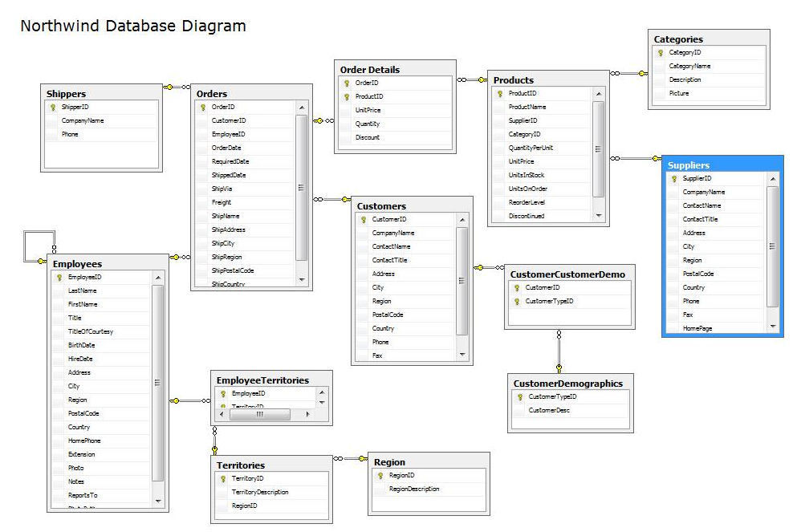This screenshot has width=801, height=532.
Task: Click the Discount column in Order Details
Action: click(x=368, y=137)
